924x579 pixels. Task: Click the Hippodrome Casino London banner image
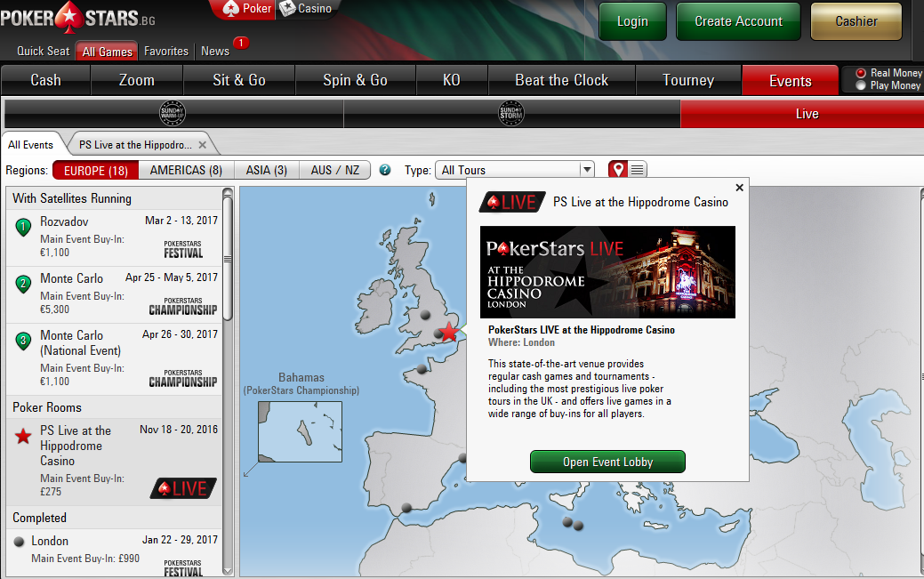tap(607, 272)
